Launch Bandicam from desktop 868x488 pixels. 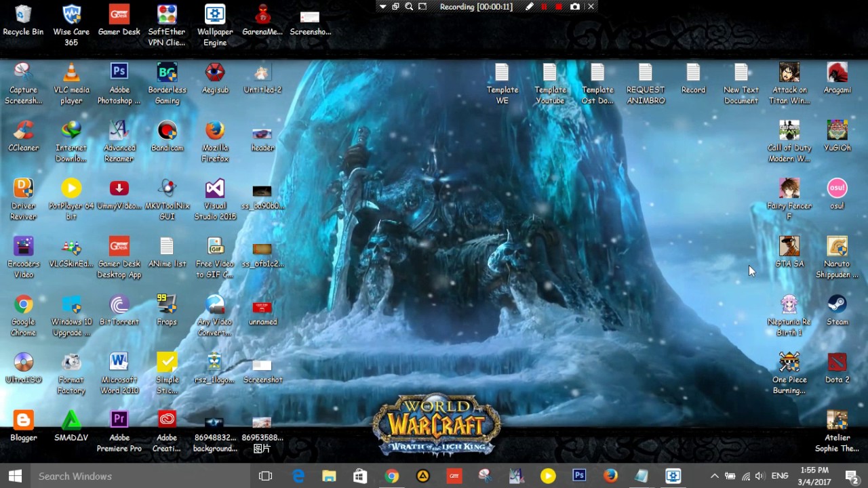click(x=167, y=136)
